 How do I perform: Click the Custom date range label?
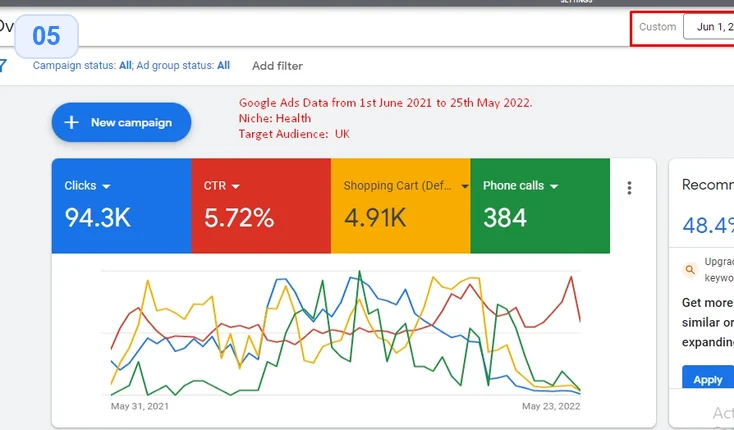658,27
